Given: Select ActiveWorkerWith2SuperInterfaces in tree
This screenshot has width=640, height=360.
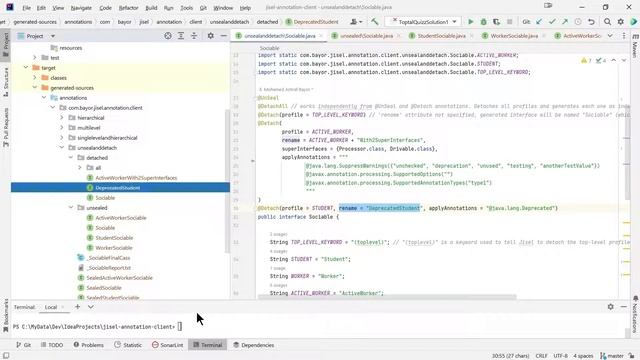Looking at the screenshot, I should 136,178.
